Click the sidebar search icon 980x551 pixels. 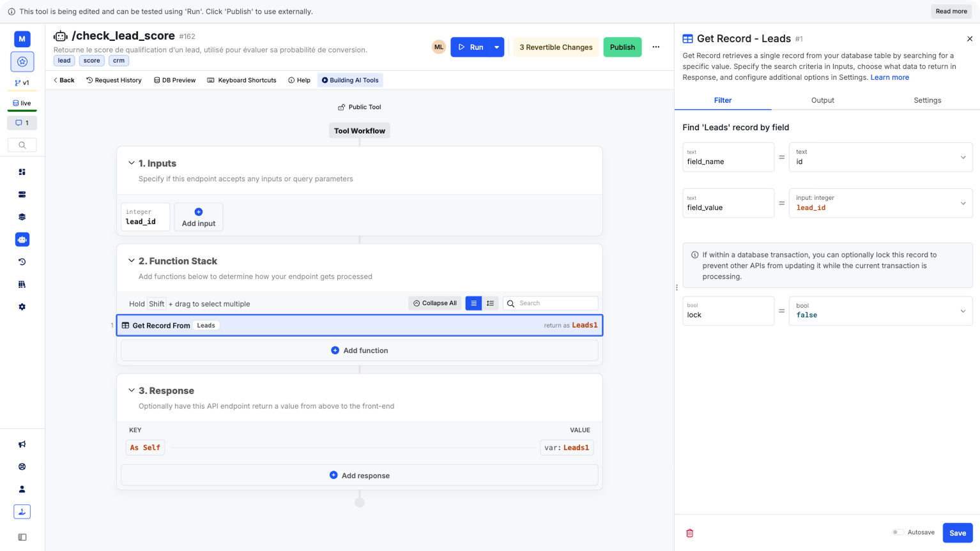click(22, 145)
